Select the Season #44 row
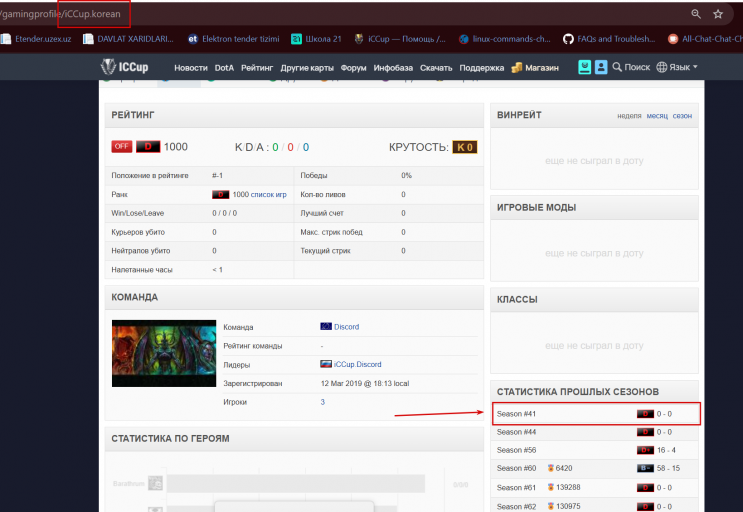The width and height of the screenshot is (743, 512). [x=594, y=432]
